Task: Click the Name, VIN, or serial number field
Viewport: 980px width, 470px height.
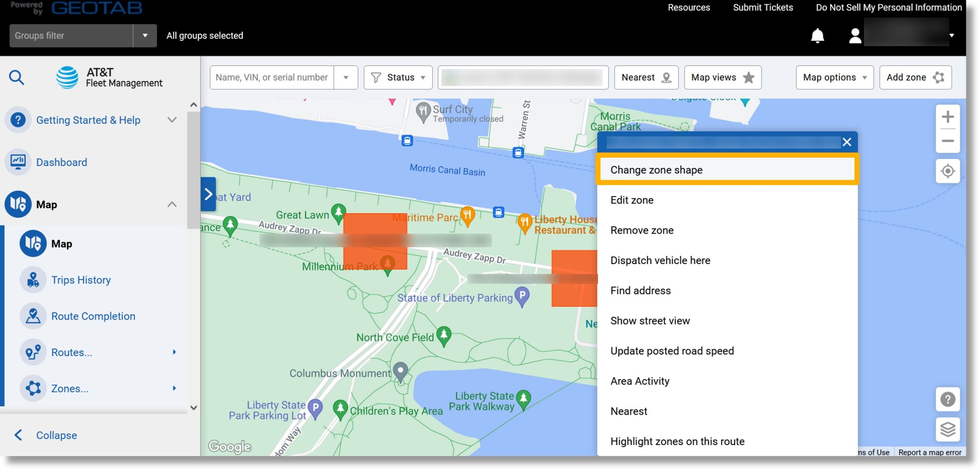Action: coord(272,77)
